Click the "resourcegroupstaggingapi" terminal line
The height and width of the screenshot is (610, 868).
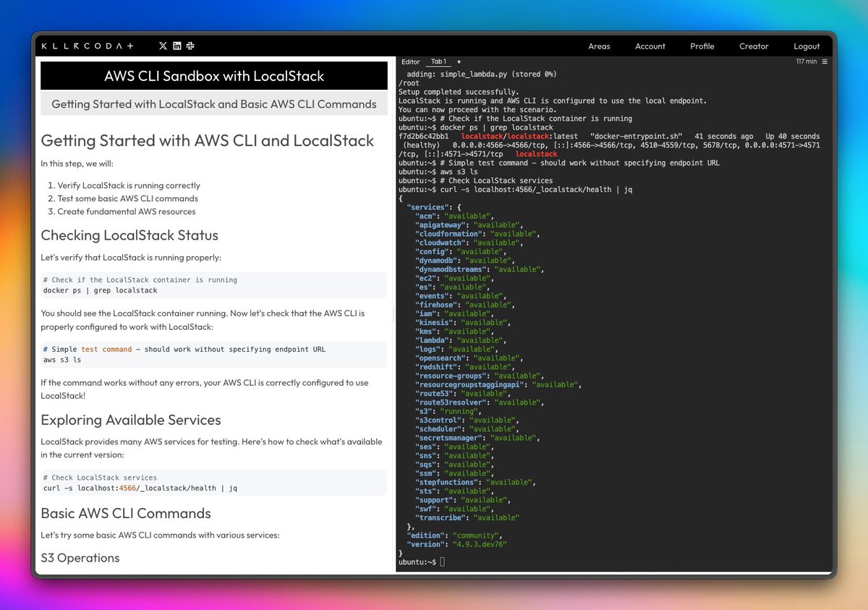(499, 384)
